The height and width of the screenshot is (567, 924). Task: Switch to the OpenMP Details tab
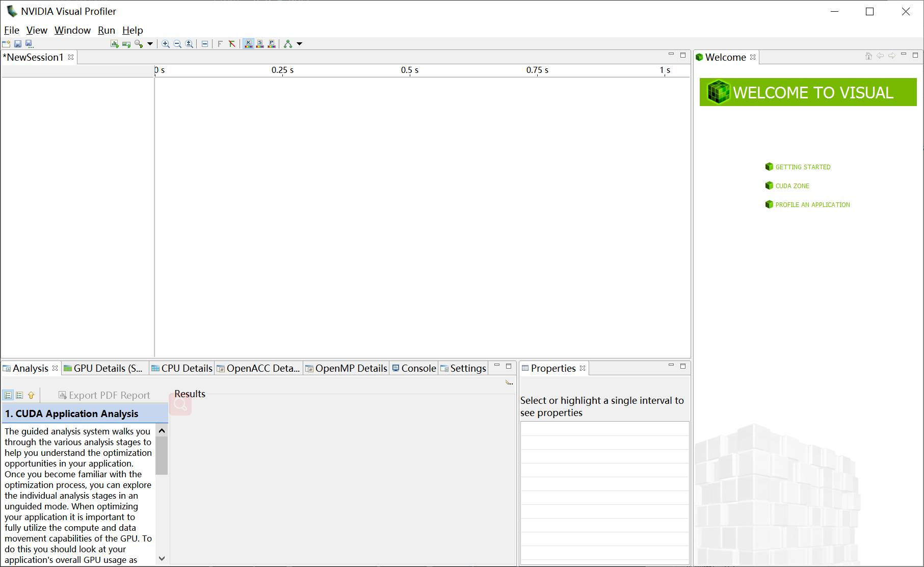(x=347, y=368)
